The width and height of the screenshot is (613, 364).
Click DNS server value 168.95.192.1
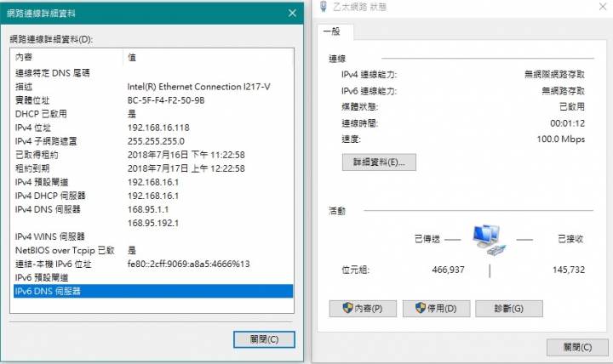point(153,223)
